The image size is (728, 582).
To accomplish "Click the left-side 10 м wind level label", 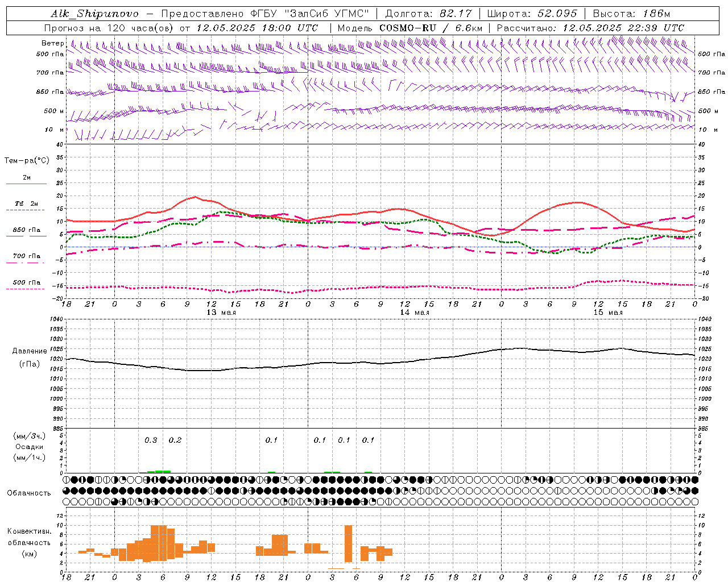I will 54,130.
